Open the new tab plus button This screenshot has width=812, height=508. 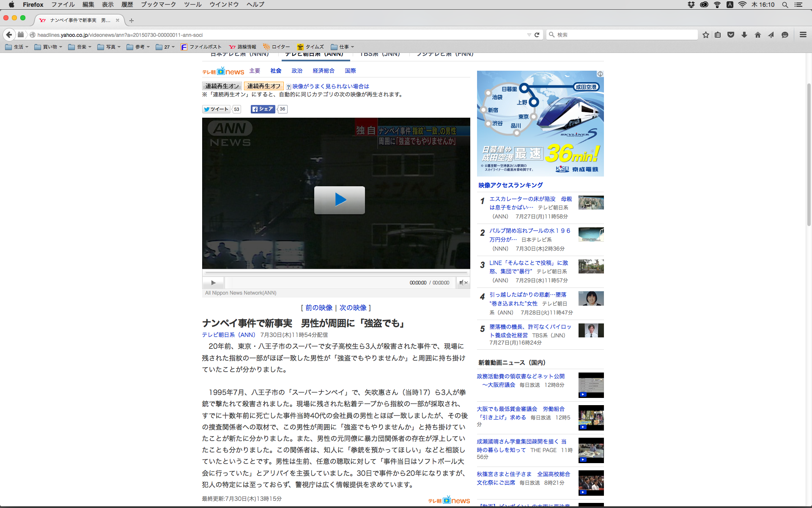[x=132, y=20]
